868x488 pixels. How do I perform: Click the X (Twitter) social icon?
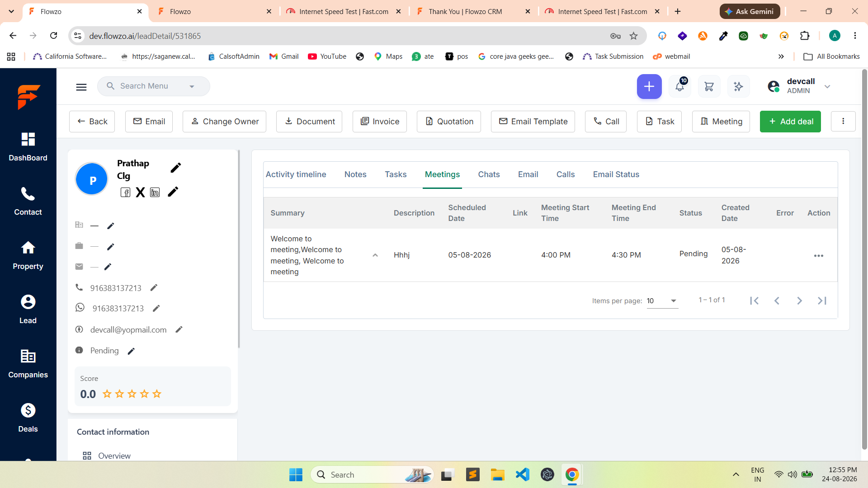click(x=141, y=192)
